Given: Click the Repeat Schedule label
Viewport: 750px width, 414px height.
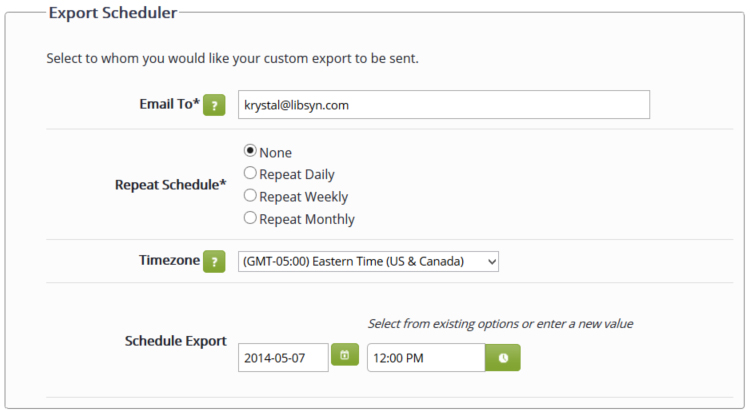Looking at the screenshot, I should [x=170, y=185].
